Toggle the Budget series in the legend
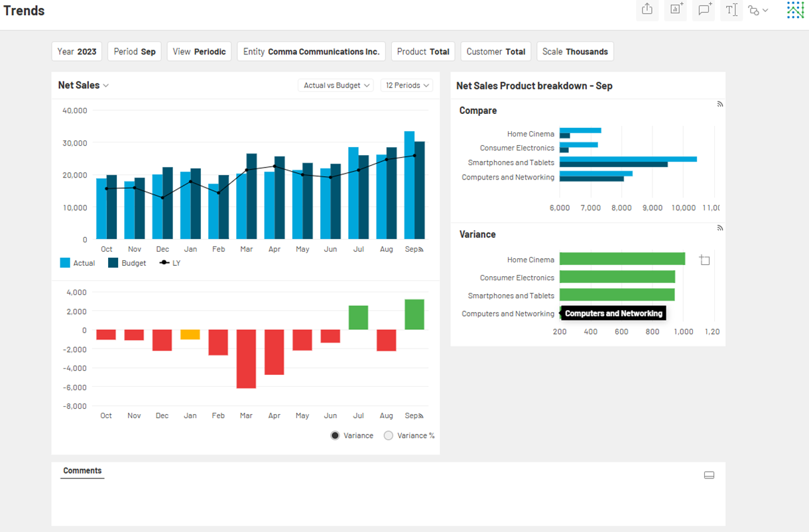This screenshot has width=809, height=532. click(127, 263)
